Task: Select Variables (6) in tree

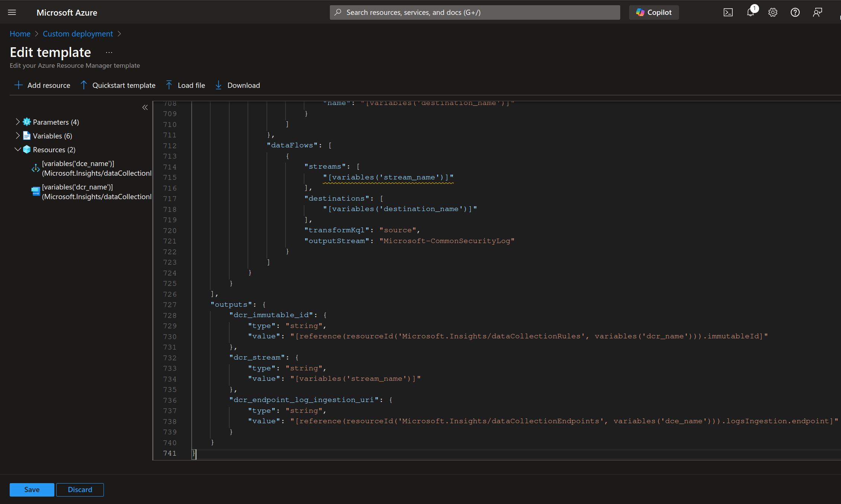Action: click(52, 136)
